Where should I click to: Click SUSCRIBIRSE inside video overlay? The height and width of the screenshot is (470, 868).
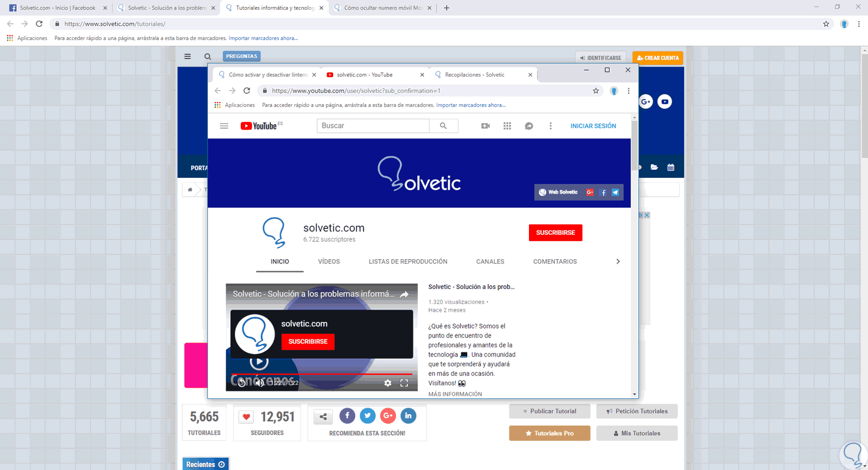pyautogui.click(x=308, y=342)
